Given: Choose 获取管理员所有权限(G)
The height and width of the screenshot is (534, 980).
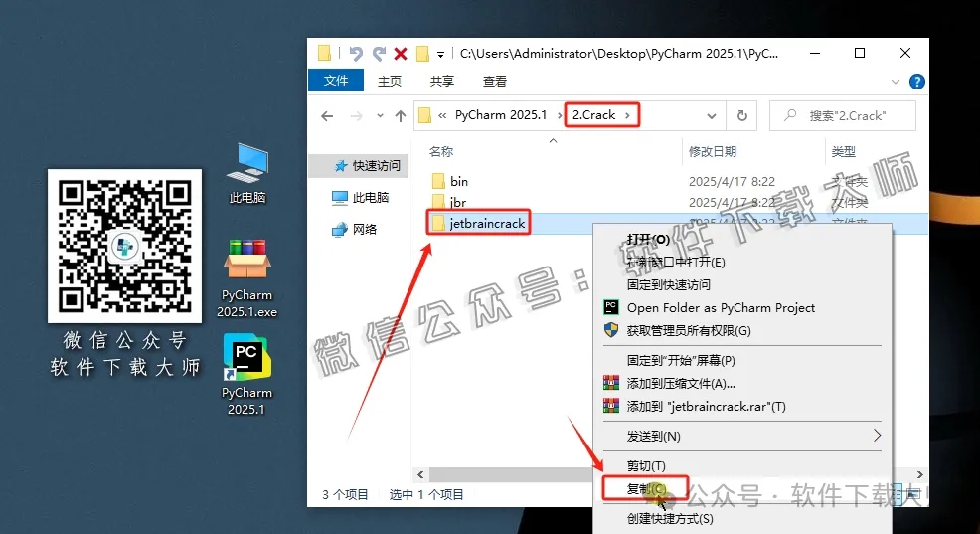Looking at the screenshot, I should (x=689, y=331).
